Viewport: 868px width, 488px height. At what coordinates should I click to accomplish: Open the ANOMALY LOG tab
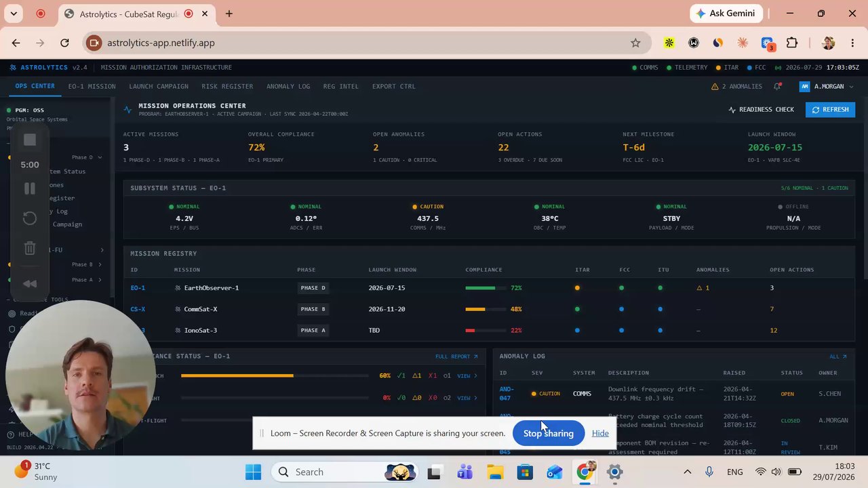coord(288,86)
